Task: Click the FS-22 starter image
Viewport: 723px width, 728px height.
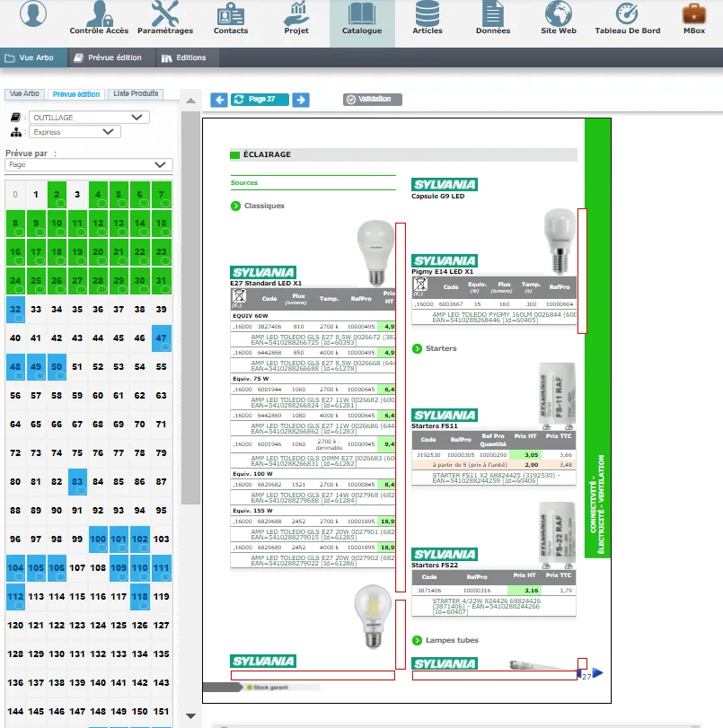Action: 558,535
